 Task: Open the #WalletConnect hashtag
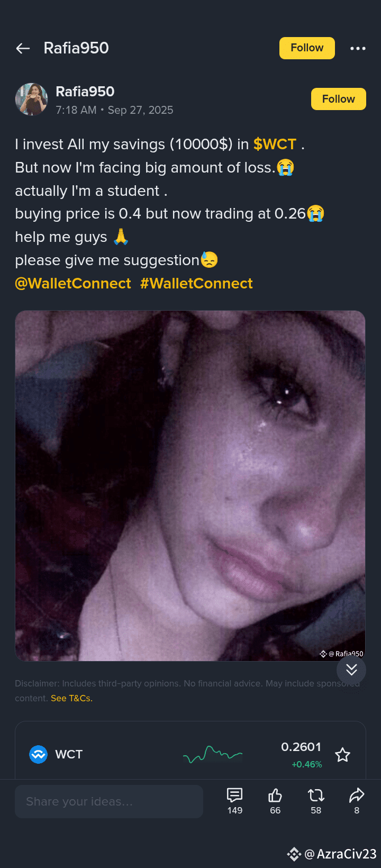pyautogui.click(x=196, y=284)
